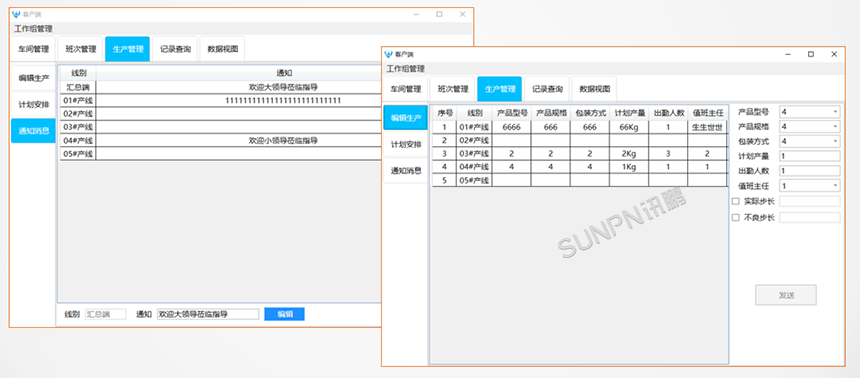Click the 产品型号 column header
This screenshot has height=378, width=860.
(511, 112)
